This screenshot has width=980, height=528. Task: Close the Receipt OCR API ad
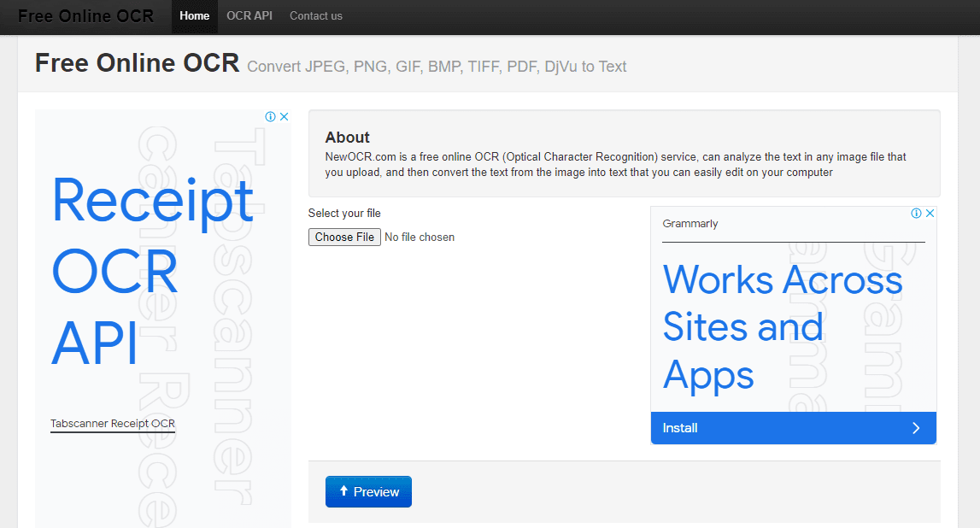285,117
